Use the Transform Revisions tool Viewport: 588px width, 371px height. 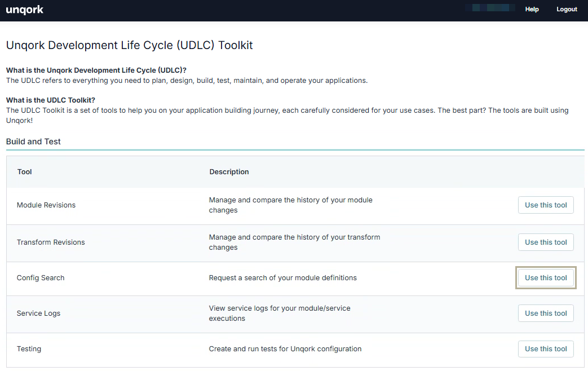(545, 242)
